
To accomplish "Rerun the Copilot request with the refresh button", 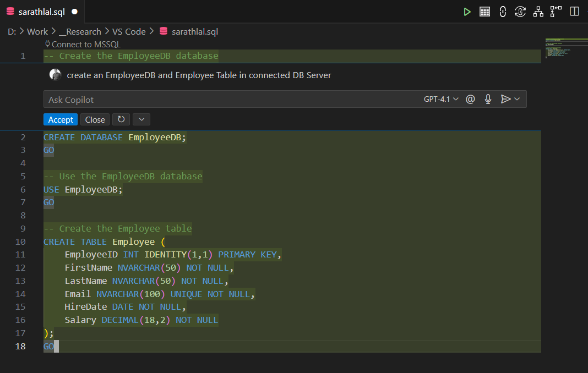I will click(121, 119).
